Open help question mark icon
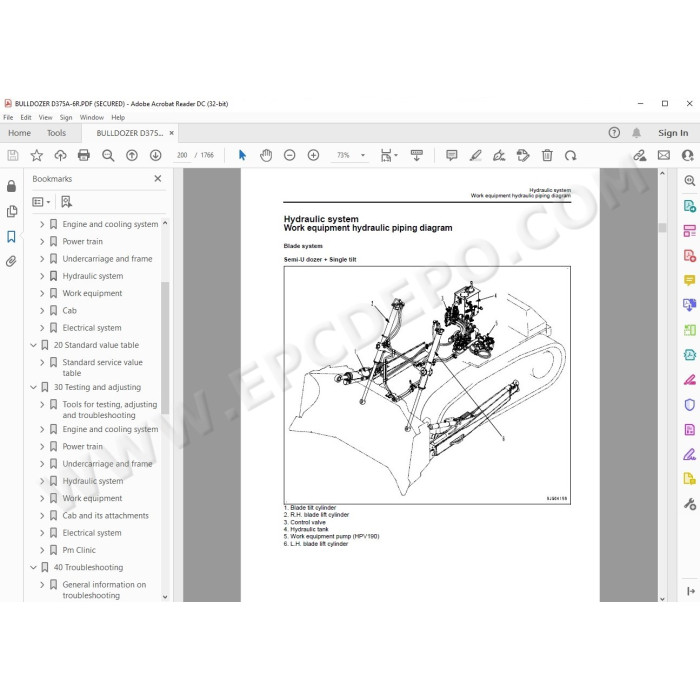This screenshot has width=700, height=700. (614, 133)
